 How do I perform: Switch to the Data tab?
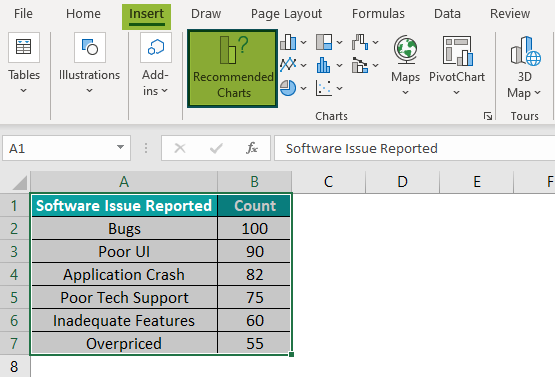click(x=447, y=14)
